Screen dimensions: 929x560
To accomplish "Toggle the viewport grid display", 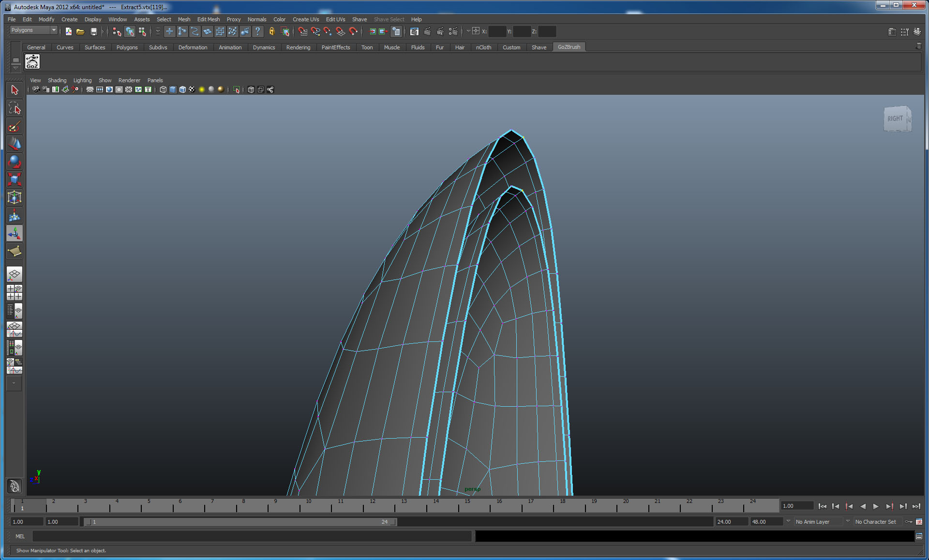I will (x=90, y=89).
